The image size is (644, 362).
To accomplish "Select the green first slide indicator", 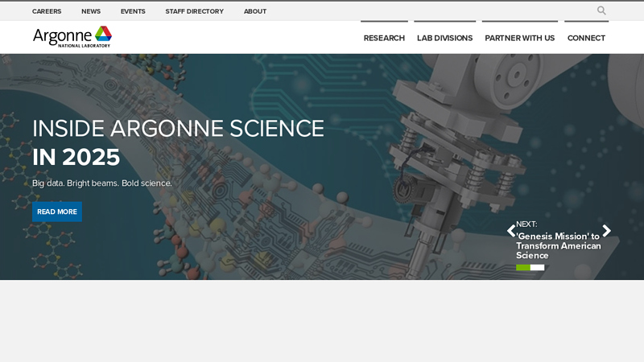I will click(523, 268).
